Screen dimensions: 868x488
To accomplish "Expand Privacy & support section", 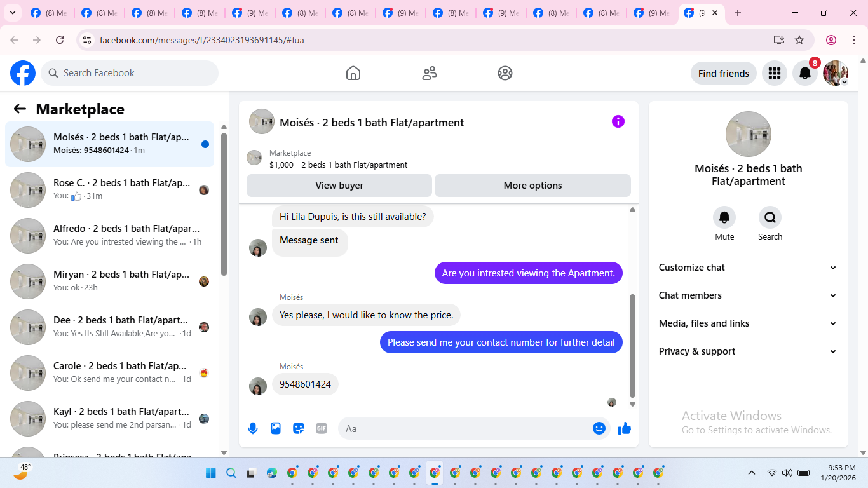I will point(748,351).
